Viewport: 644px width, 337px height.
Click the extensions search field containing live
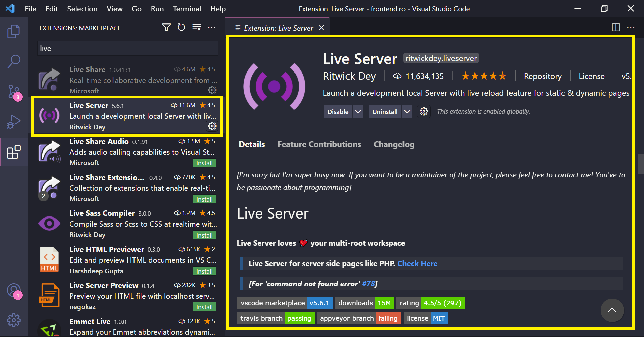click(127, 48)
